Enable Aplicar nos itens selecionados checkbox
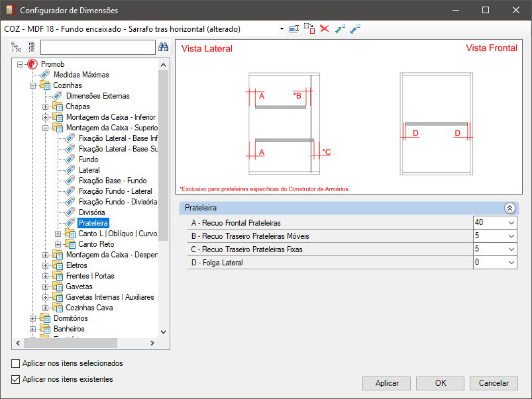Screen dimensions: 532x399 click(16, 363)
